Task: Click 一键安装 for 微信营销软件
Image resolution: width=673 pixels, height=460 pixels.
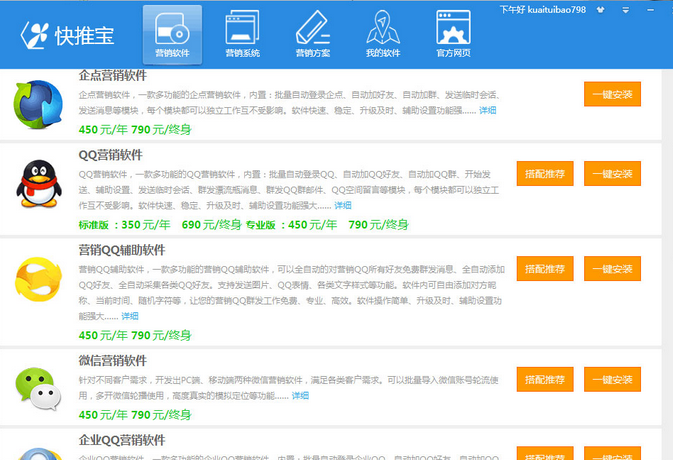Action: 612,379
